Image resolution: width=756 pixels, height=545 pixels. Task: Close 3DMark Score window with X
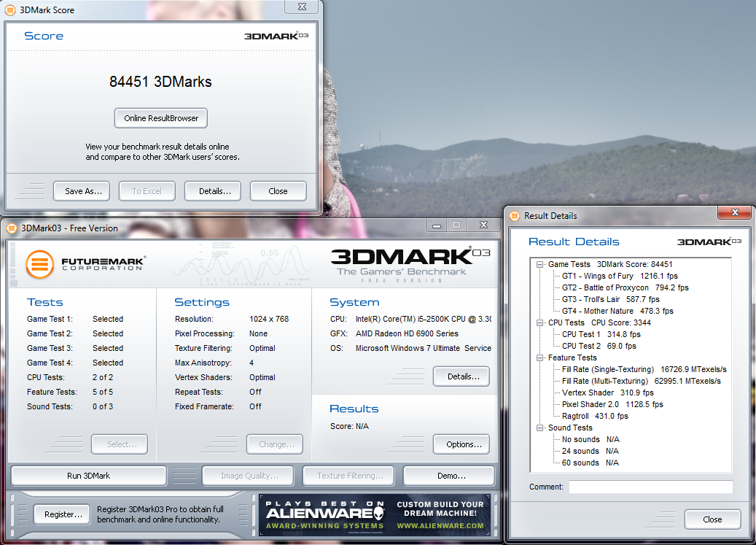(x=302, y=7)
